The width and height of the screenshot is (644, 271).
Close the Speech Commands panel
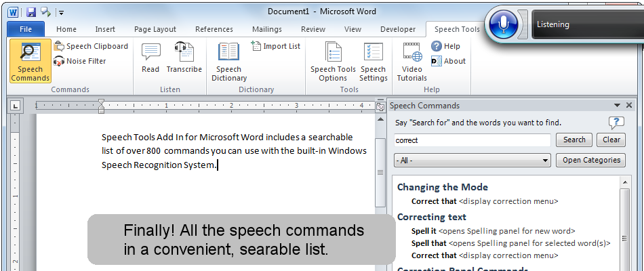(x=629, y=106)
